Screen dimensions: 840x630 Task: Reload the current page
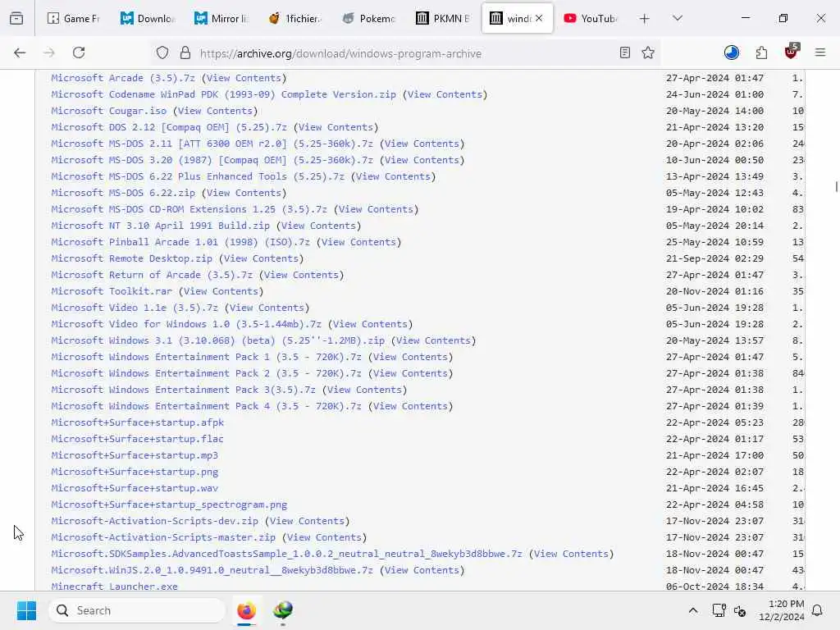click(x=79, y=52)
